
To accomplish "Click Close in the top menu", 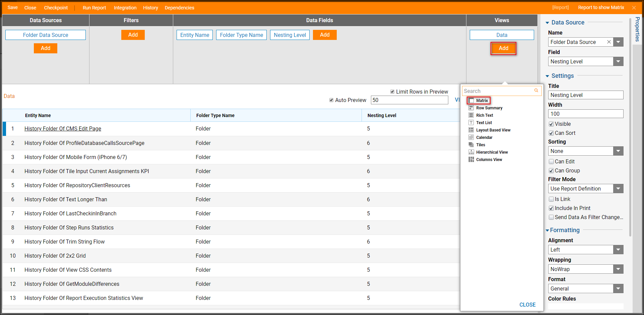I will pos(30,8).
